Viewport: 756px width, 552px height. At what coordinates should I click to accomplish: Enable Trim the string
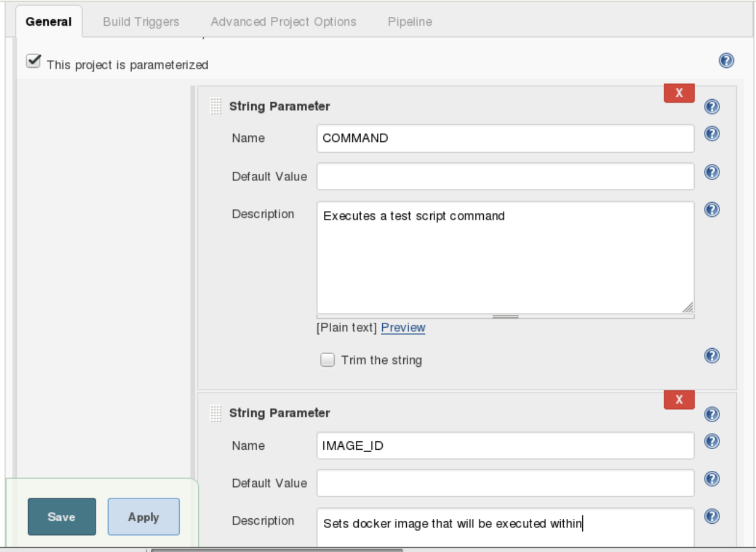(x=328, y=360)
